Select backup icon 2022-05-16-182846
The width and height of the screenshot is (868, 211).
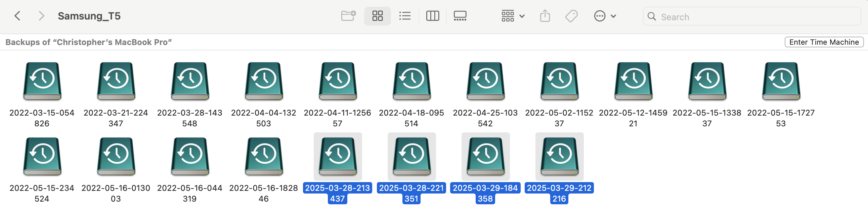tap(264, 157)
